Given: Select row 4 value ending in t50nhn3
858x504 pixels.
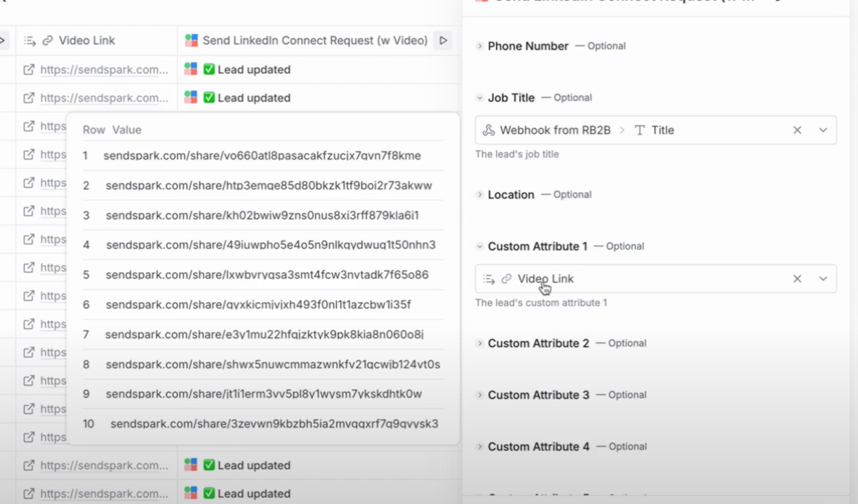Looking at the screenshot, I should tap(271, 245).
